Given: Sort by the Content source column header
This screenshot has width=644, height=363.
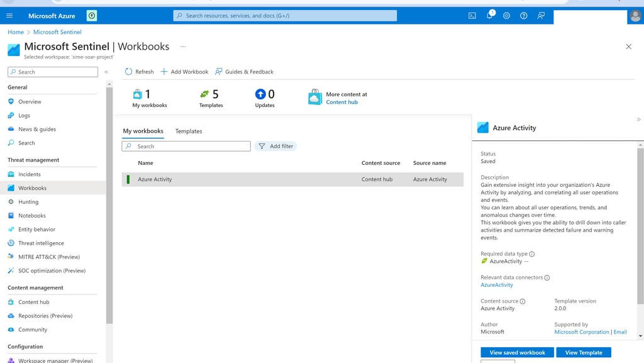Looking at the screenshot, I should point(380,163).
